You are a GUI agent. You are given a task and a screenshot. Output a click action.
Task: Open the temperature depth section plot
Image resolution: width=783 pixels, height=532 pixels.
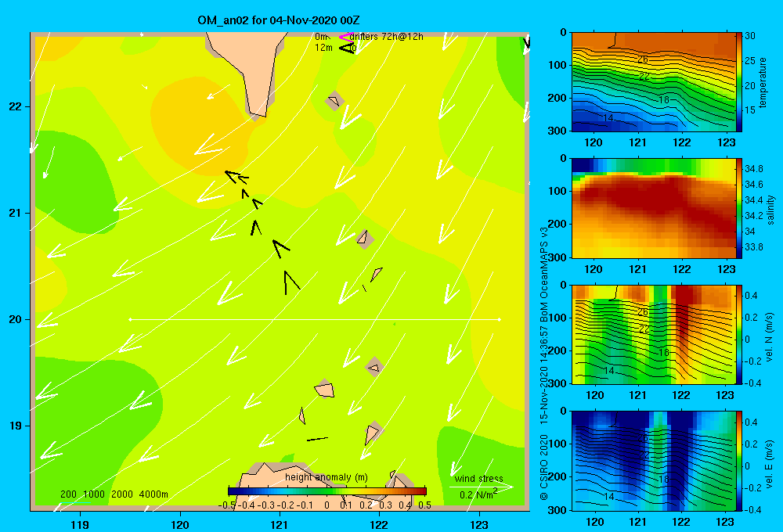(x=654, y=82)
